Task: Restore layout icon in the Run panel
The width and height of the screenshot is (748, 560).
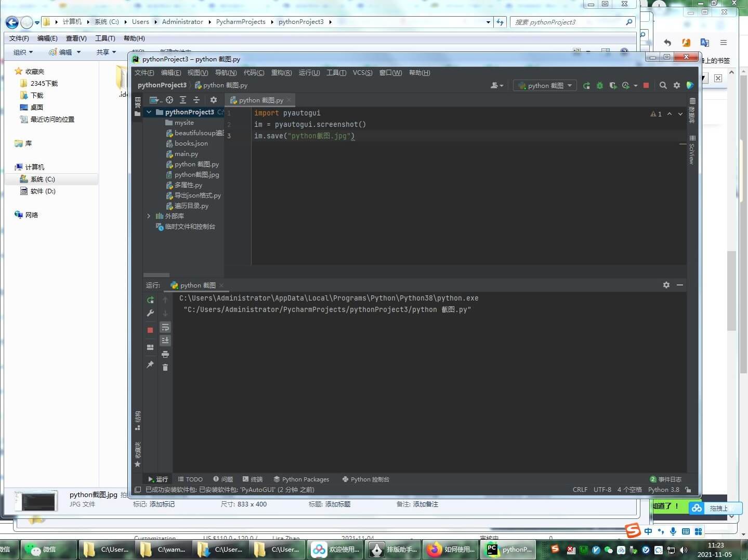Action: 150,347
